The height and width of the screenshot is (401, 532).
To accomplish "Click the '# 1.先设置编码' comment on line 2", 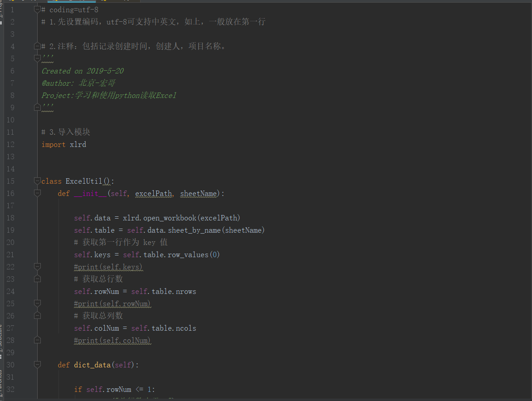I will (153, 22).
